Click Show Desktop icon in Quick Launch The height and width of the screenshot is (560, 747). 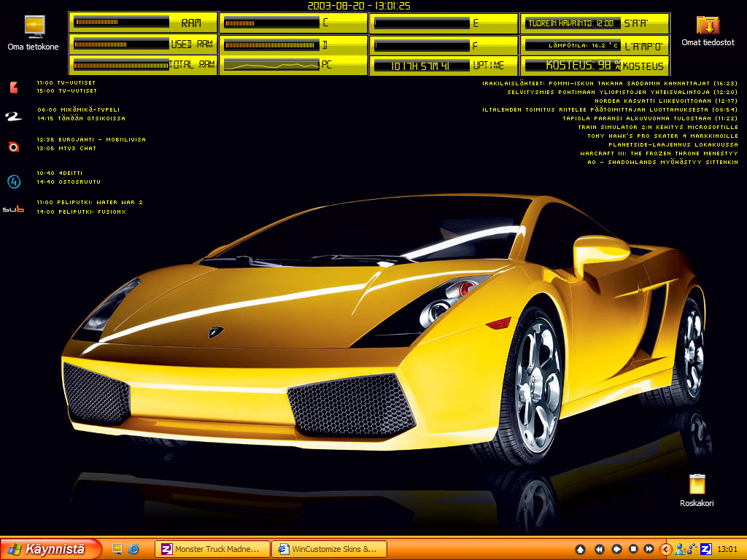pyautogui.click(x=116, y=549)
